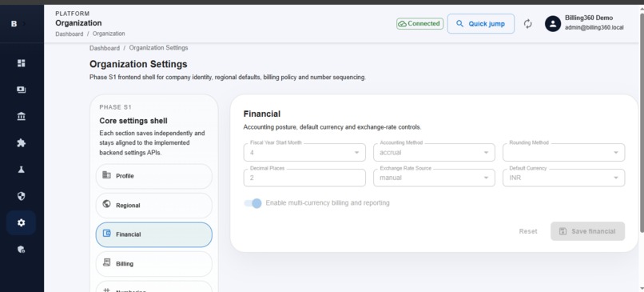Image resolution: width=644 pixels, height=292 pixels.
Task: Click the B logo in sidebar header
Action: click(x=14, y=24)
